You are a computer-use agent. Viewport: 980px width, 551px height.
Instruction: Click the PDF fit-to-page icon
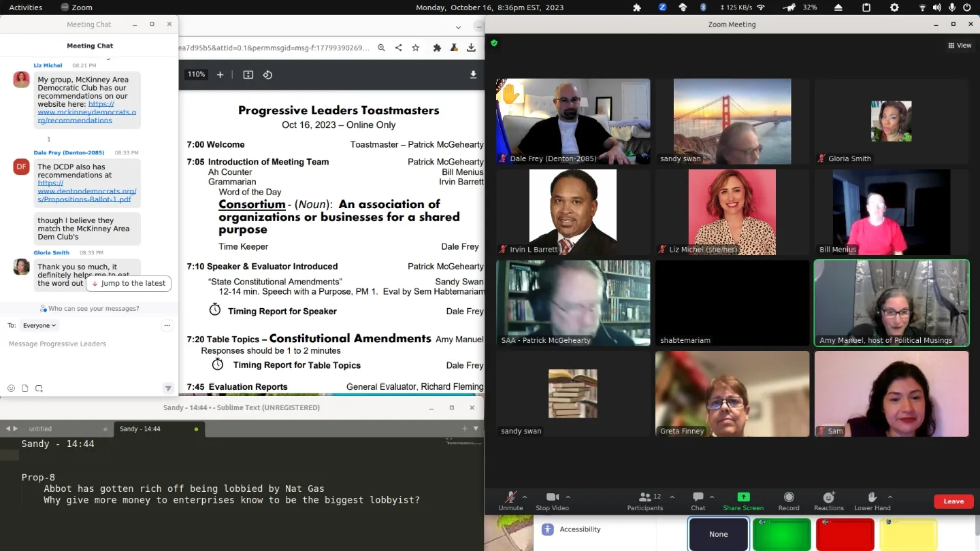[248, 75]
